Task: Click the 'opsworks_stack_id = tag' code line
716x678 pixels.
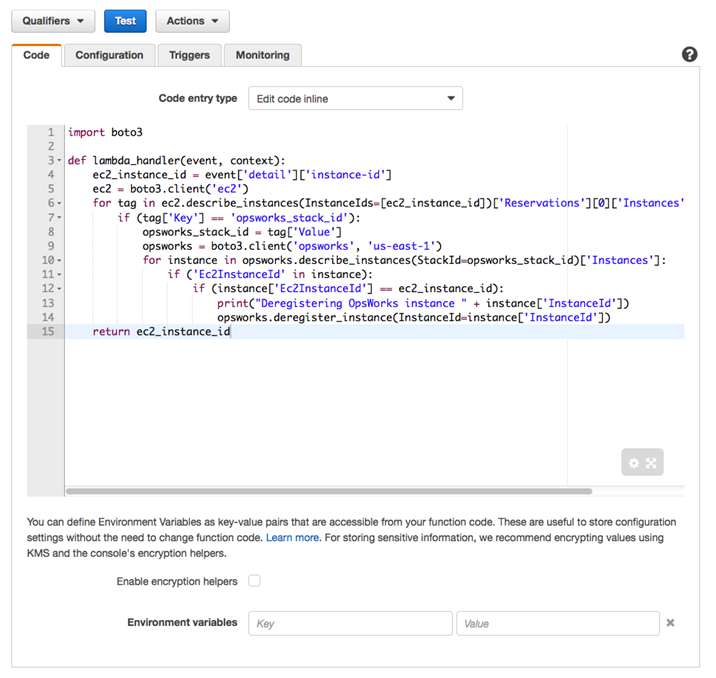Action: (242, 232)
